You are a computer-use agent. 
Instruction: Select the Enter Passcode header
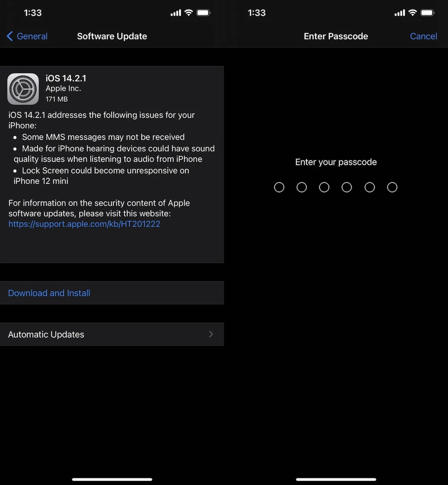pyautogui.click(x=336, y=36)
